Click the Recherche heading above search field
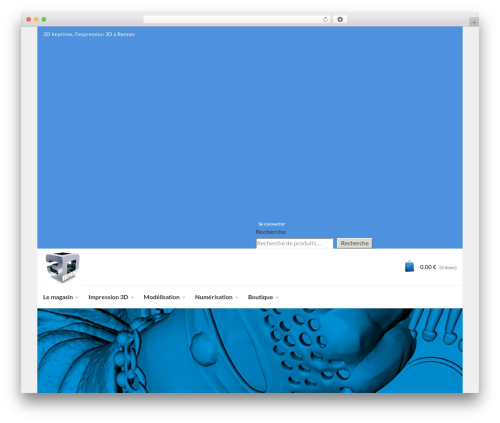 [x=271, y=232]
